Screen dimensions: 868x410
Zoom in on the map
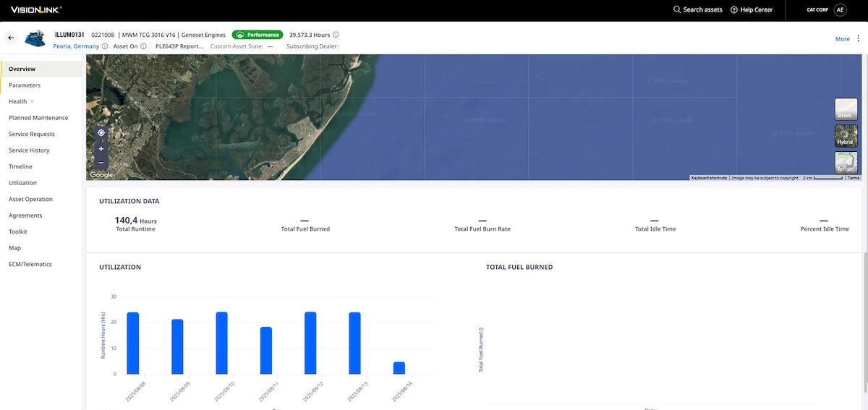click(x=101, y=149)
